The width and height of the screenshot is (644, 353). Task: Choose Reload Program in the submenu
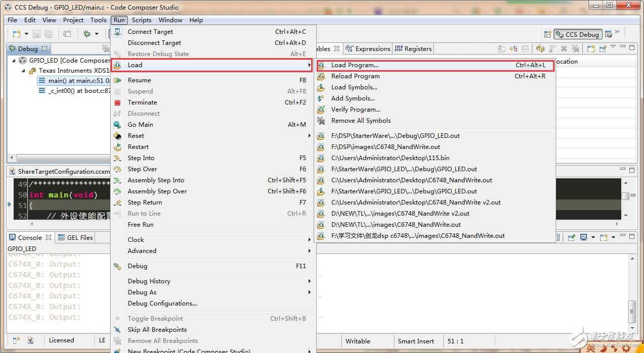pyautogui.click(x=435, y=76)
